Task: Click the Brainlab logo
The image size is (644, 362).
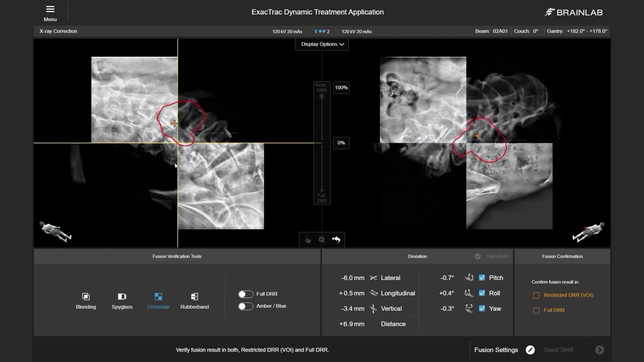Action: 573,12
